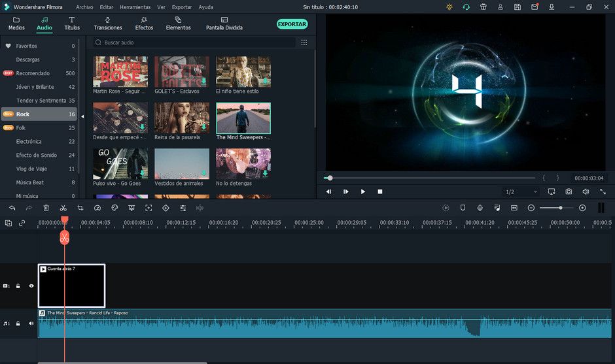Open the preview display settings monitor icon
Viewport: 615px width, 364px height.
pos(552,191)
